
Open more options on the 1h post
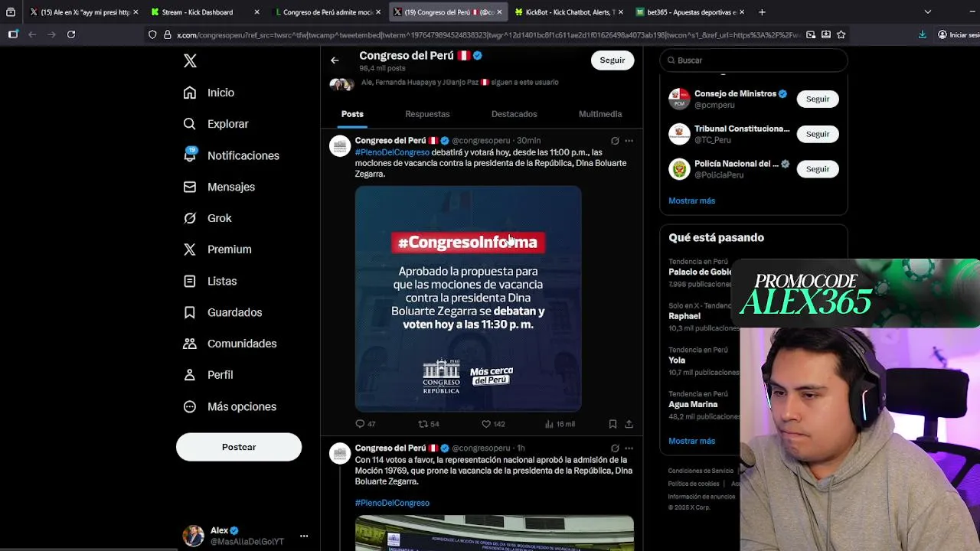[629, 448]
